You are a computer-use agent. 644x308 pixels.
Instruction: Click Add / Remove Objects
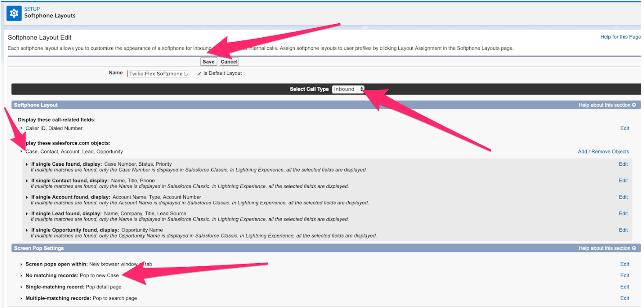tap(603, 151)
